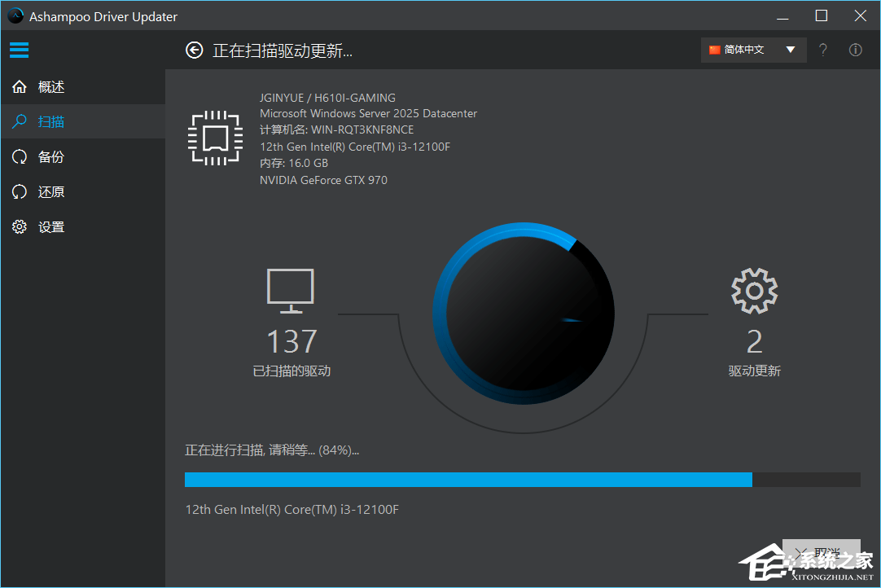Switch to the 概述 section
Image resolution: width=881 pixels, height=588 pixels.
coord(50,86)
